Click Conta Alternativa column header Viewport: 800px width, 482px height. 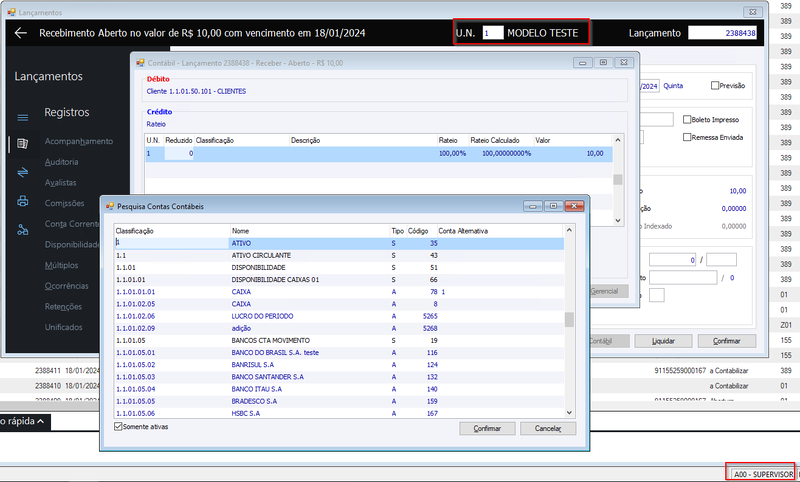(x=499, y=231)
